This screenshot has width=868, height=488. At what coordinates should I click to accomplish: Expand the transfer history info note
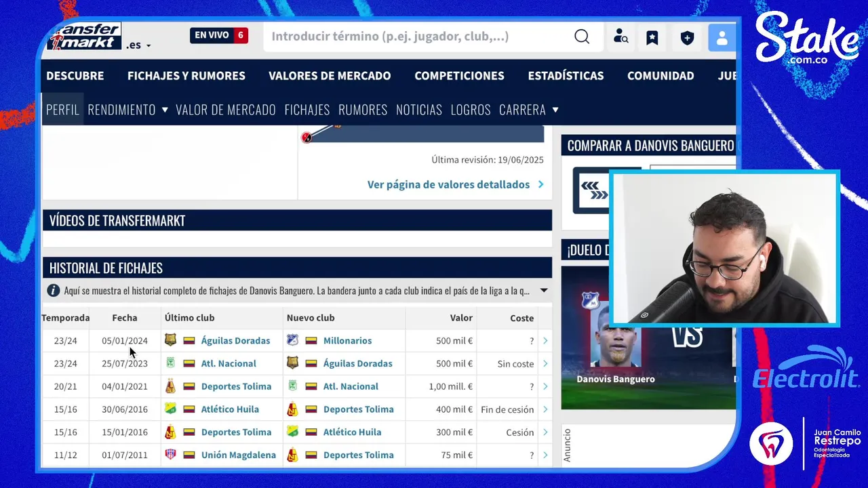pyautogui.click(x=544, y=291)
